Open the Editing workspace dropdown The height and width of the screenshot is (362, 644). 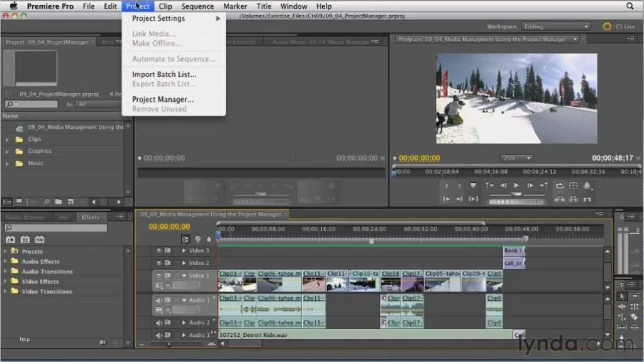coord(556,26)
